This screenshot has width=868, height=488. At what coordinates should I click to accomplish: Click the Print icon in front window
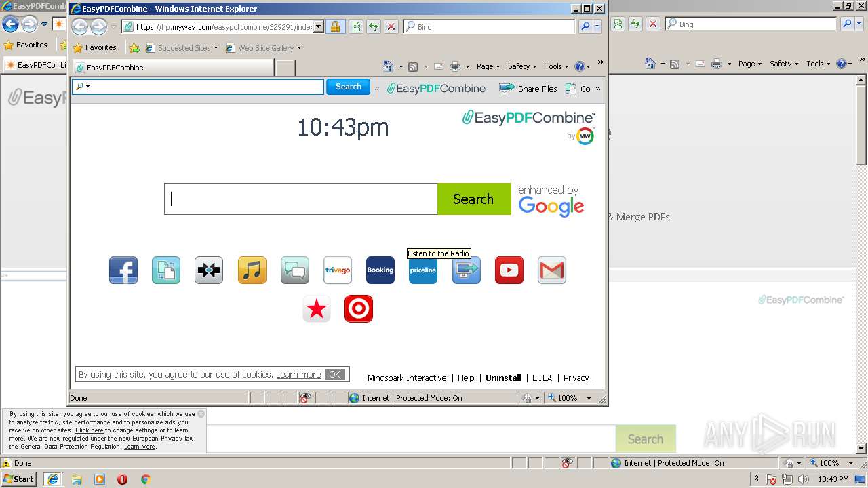click(455, 66)
